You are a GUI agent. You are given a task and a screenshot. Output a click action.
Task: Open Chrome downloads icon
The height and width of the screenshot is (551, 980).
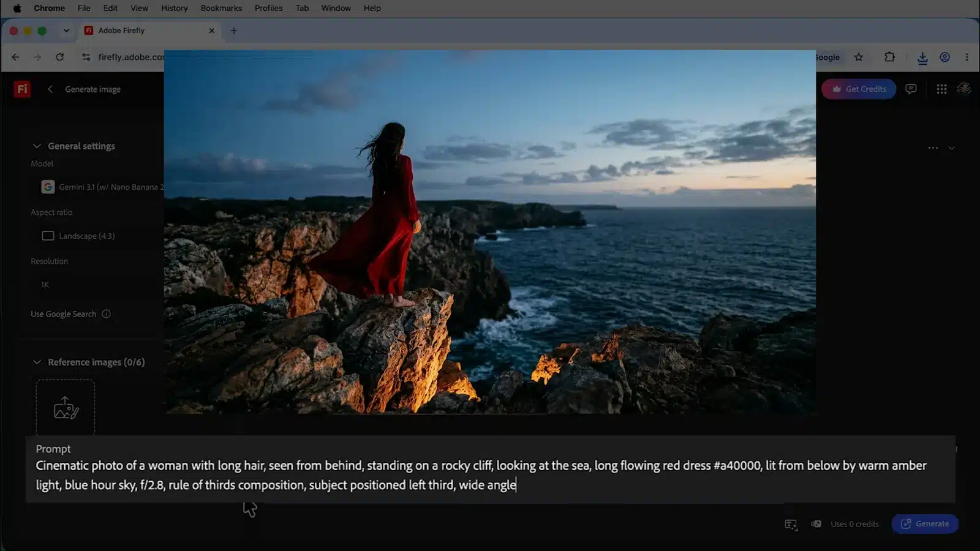click(x=922, y=58)
